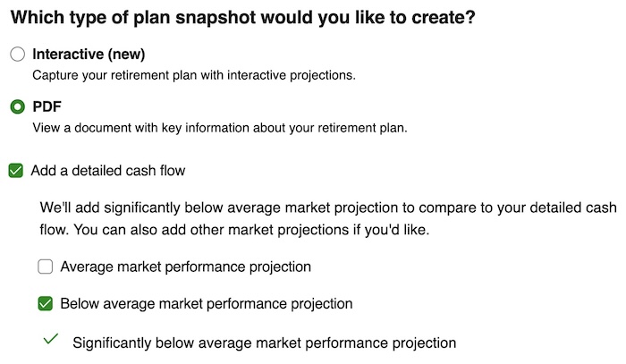Click the "Below average market performance projection" label text
This screenshot has height=364, width=626.
point(207,303)
